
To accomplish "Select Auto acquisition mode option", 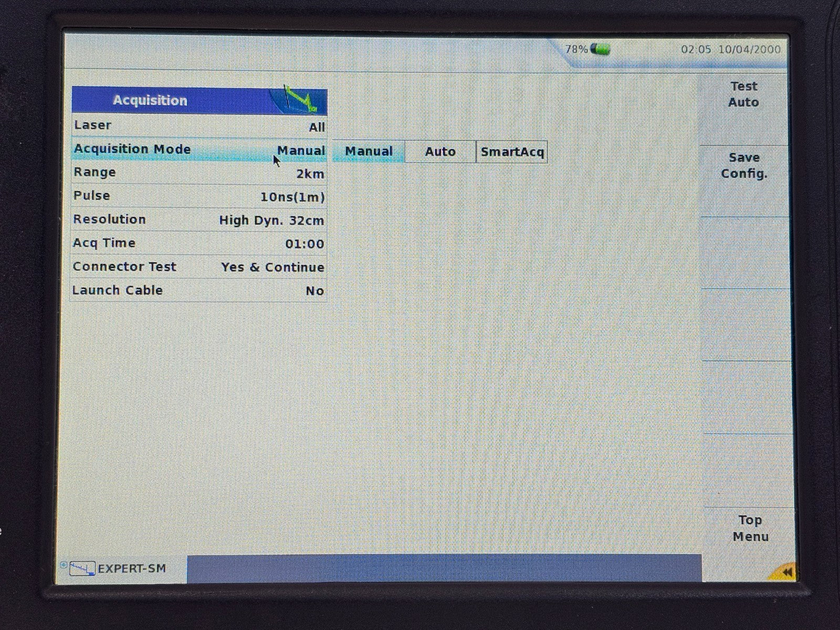I will [440, 152].
